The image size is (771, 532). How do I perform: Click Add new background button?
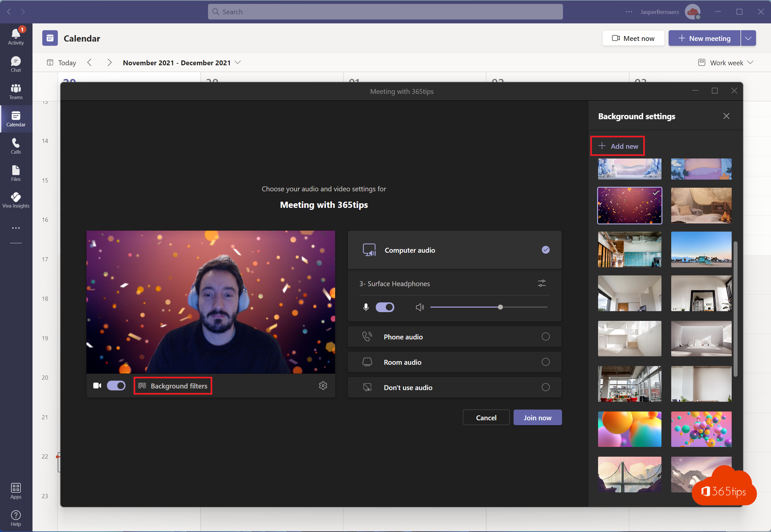tap(618, 146)
